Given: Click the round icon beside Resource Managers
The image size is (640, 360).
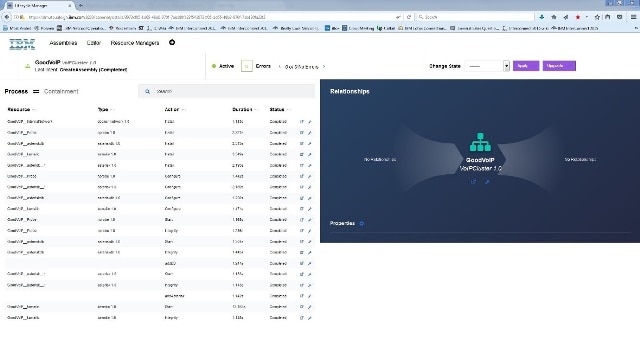Looking at the screenshot, I should click(172, 42).
